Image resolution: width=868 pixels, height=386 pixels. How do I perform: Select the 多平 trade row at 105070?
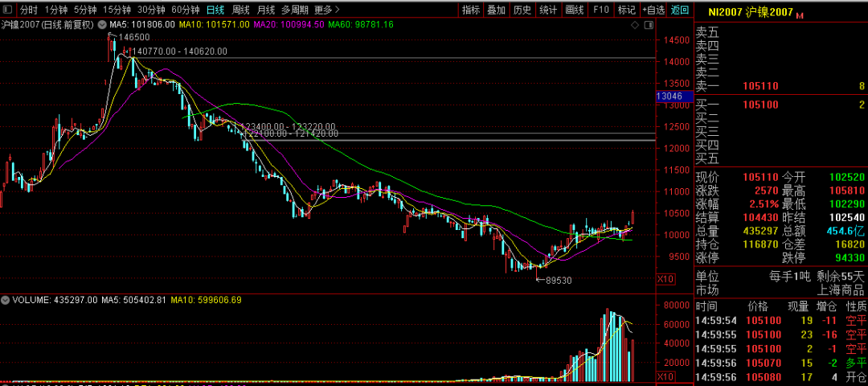coord(780,363)
